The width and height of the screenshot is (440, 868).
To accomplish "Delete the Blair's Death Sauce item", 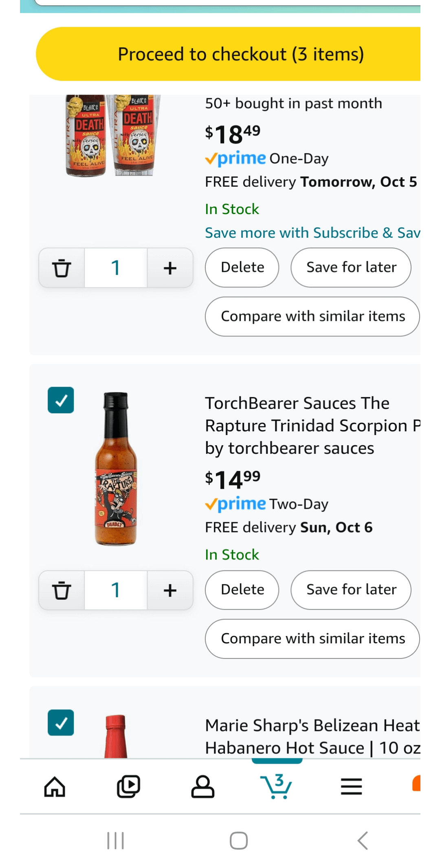I will click(x=242, y=267).
